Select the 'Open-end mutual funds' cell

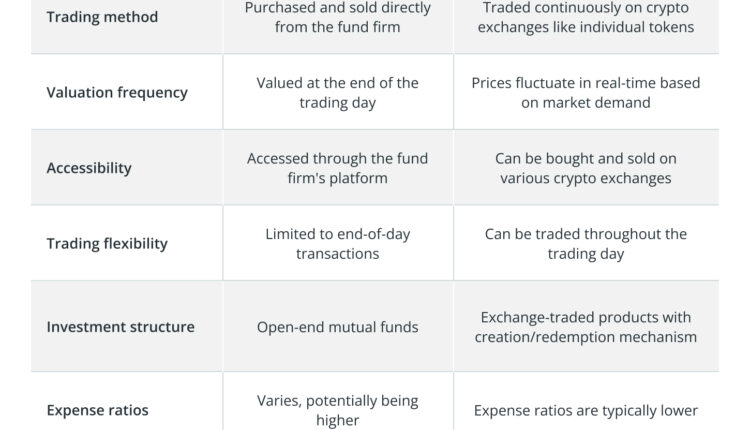pyautogui.click(x=338, y=327)
